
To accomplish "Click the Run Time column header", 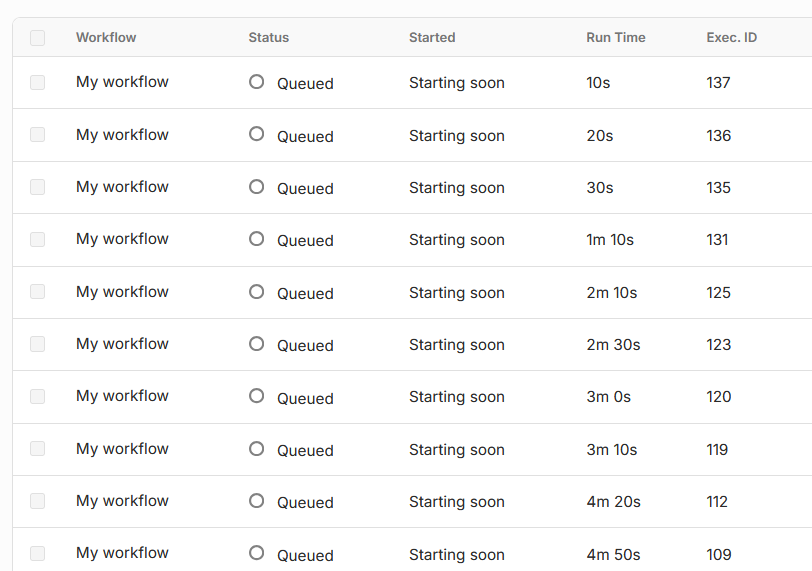I will 616,38.
